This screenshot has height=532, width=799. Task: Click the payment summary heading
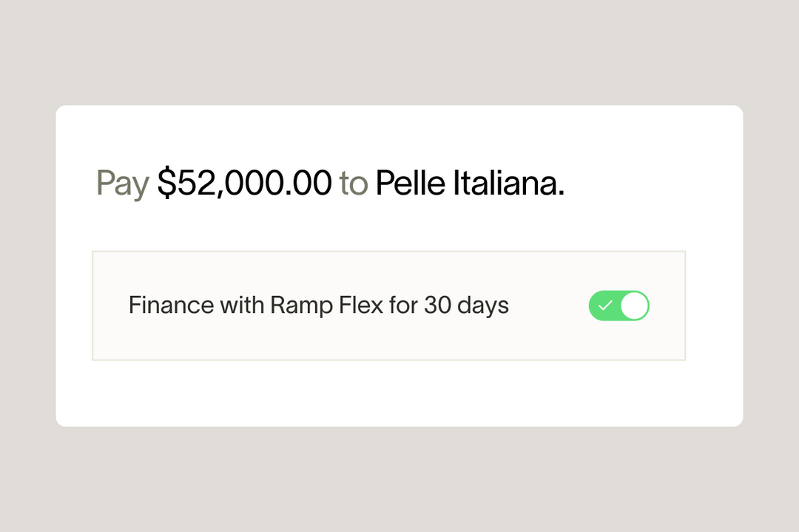coord(329,183)
